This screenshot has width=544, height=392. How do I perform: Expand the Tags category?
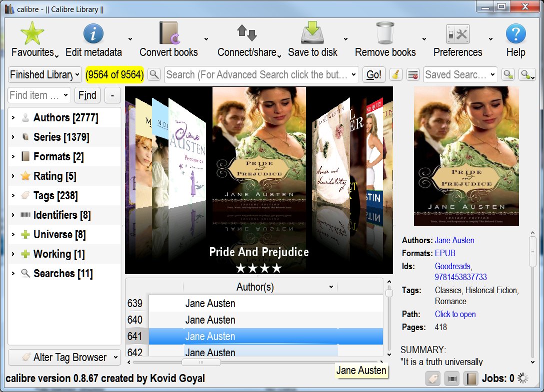(x=13, y=196)
